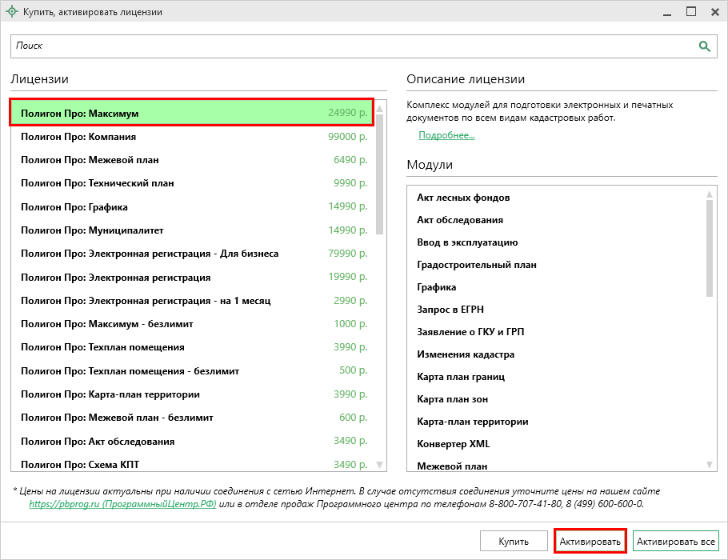
Task: Click the green search magnifier icon
Action: pyautogui.click(x=704, y=46)
